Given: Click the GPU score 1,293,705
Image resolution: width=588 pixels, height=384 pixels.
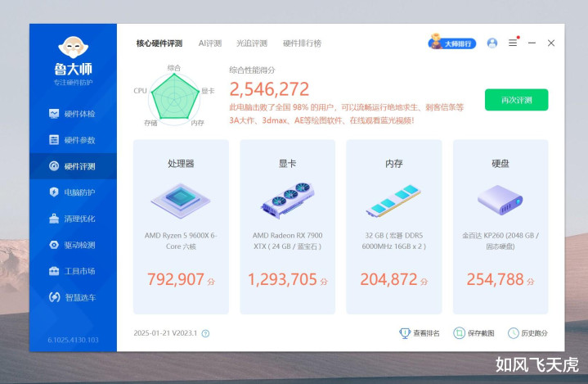Looking at the screenshot, I should [x=282, y=280].
